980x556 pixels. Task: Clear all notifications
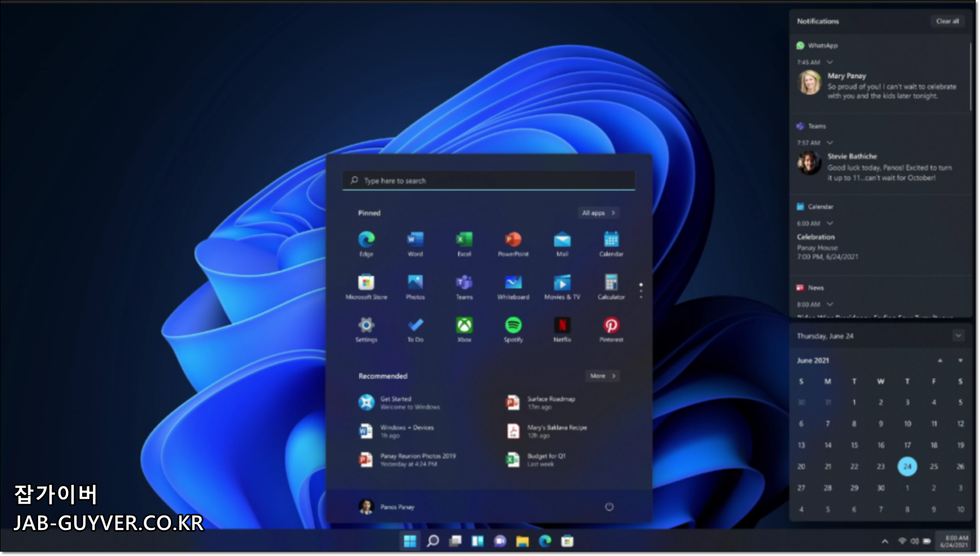pyautogui.click(x=947, y=21)
